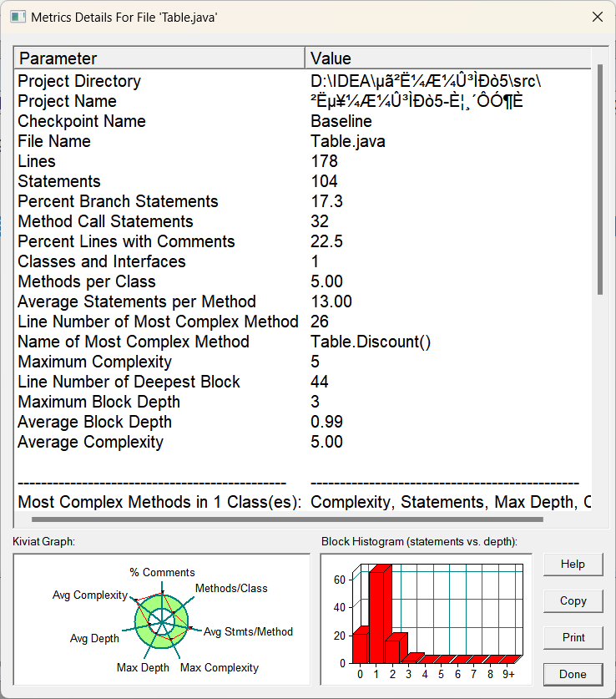Print the metrics details
Image resolution: width=616 pixels, height=699 pixels.
click(x=573, y=637)
